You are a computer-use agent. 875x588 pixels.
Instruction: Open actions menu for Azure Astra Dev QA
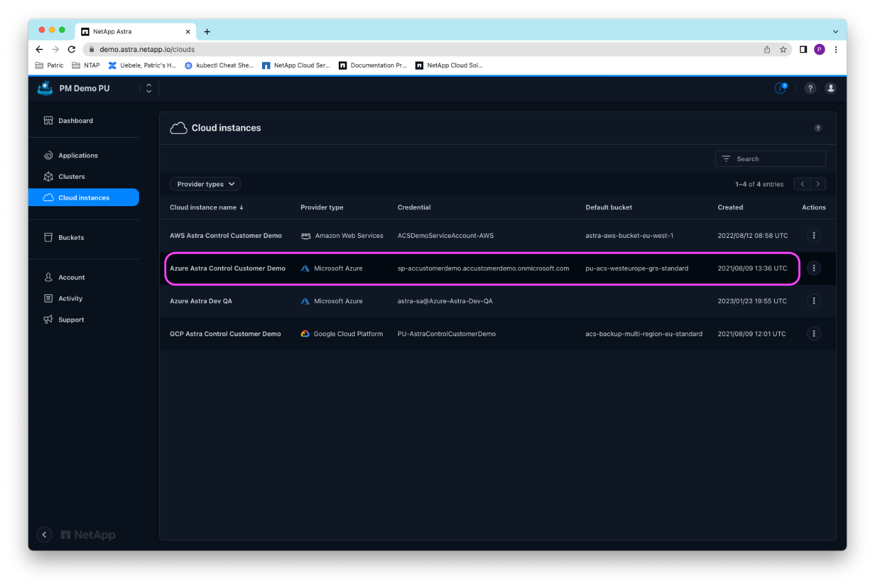coord(813,301)
